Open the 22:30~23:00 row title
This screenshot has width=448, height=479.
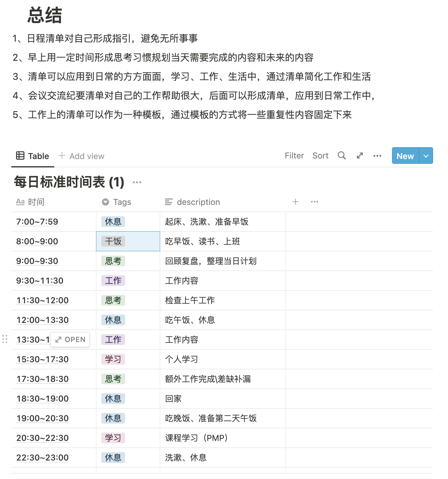tap(43, 458)
